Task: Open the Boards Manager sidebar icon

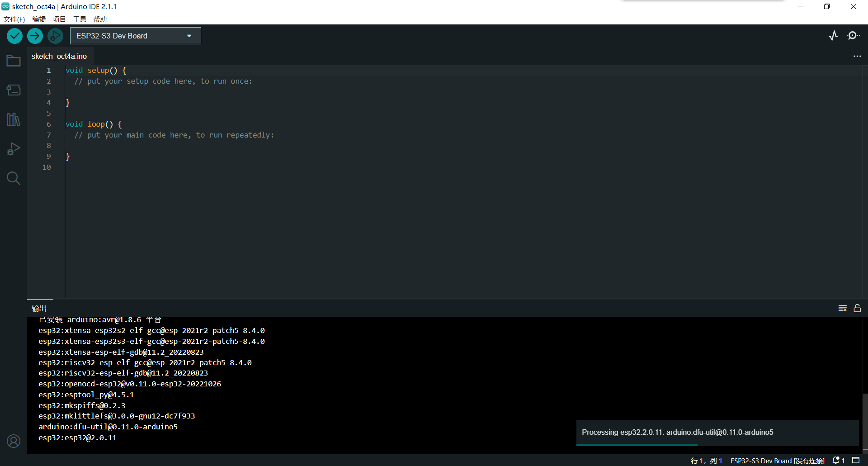Action: click(14, 90)
